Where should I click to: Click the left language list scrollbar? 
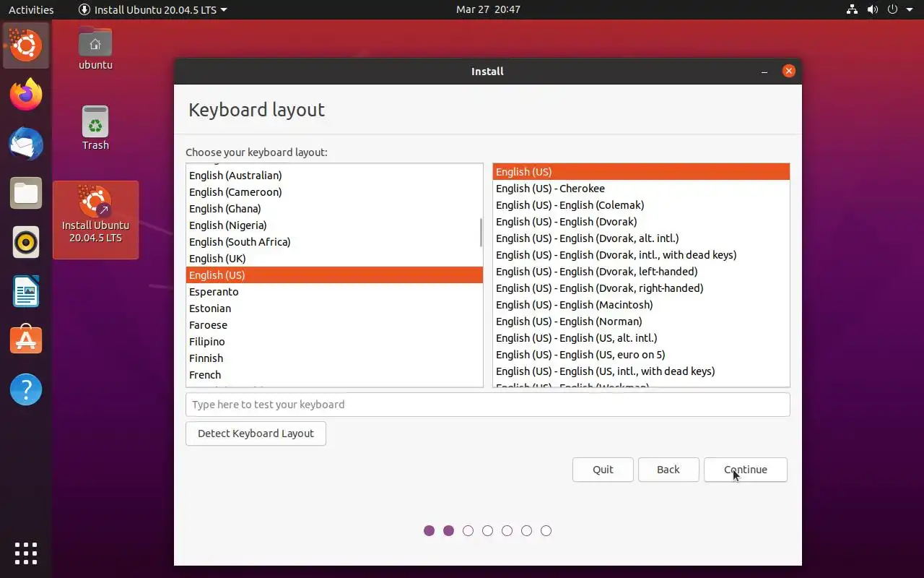tap(480, 233)
